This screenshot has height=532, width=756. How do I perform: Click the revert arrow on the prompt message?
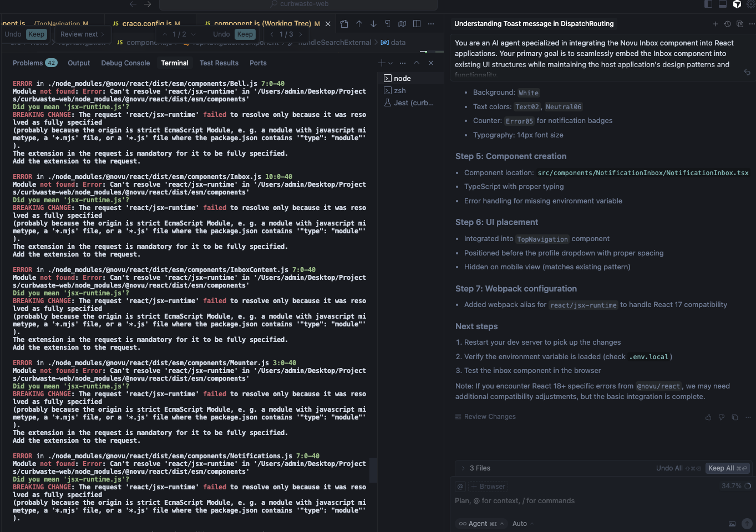pyautogui.click(x=747, y=72)
